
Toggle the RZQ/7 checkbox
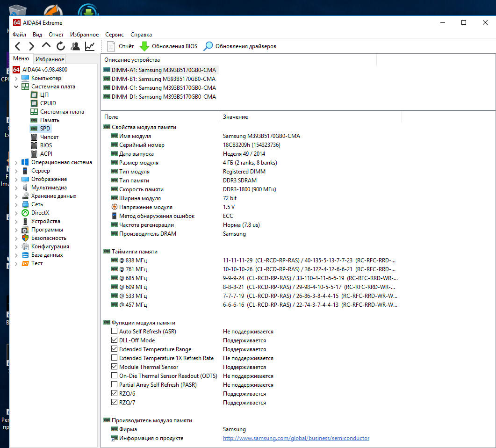point(114,402)
